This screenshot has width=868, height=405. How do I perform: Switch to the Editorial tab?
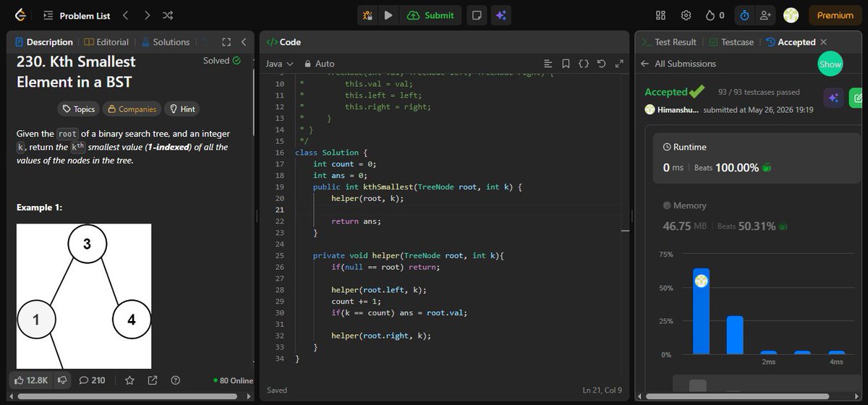[x=106, y=42]
